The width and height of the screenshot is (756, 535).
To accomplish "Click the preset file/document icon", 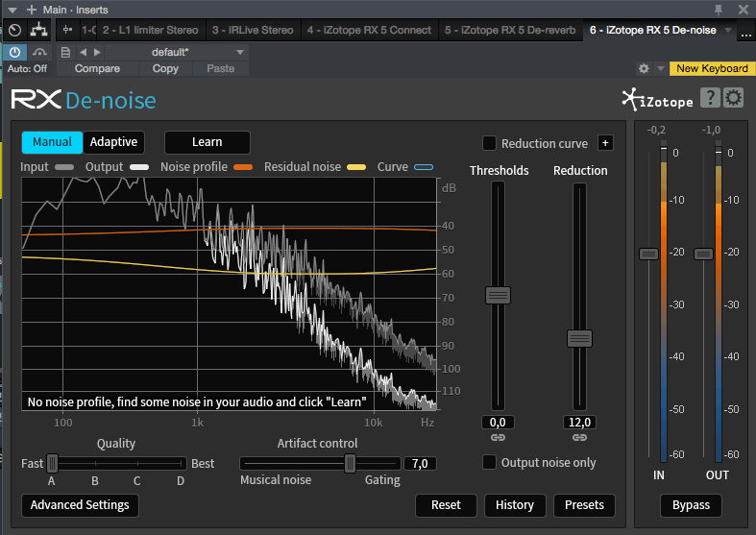I will [x=65, y=52].
